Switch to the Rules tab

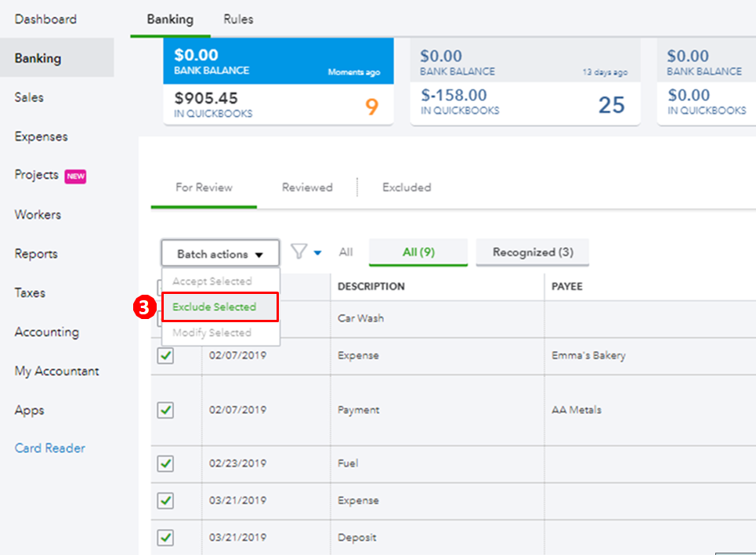pyautogui.click(x=238, y=19)
